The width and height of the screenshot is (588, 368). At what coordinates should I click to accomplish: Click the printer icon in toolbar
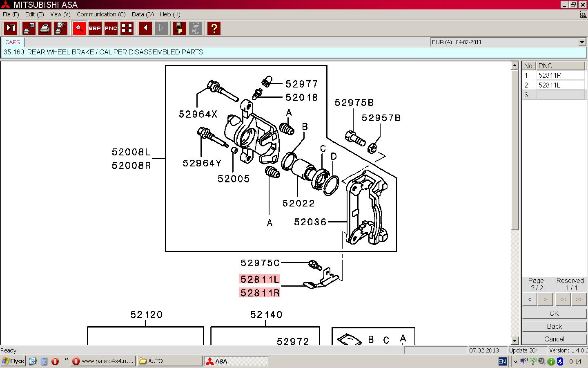click(45, 28)
